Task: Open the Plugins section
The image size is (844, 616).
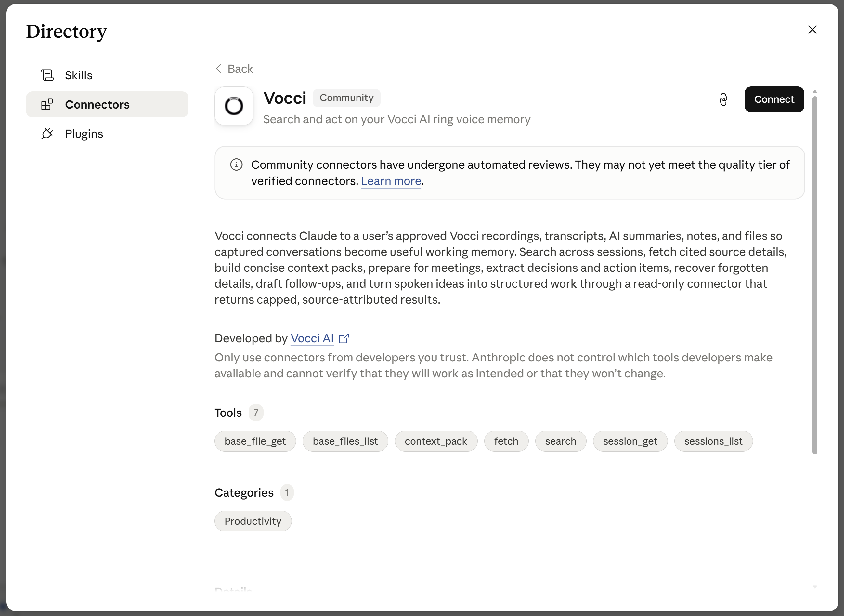Action: [x=107, y=134]
